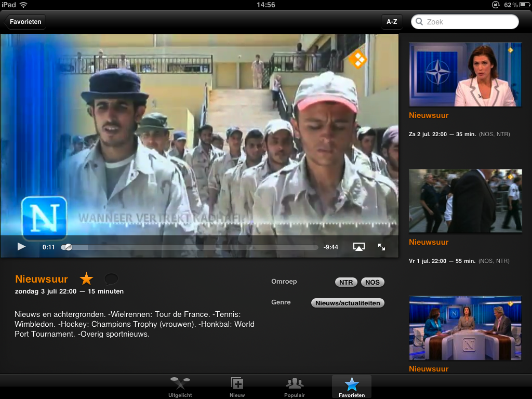The image size is (532, 399).
Task: Open the Populair tab
Action: click(295, 387)
